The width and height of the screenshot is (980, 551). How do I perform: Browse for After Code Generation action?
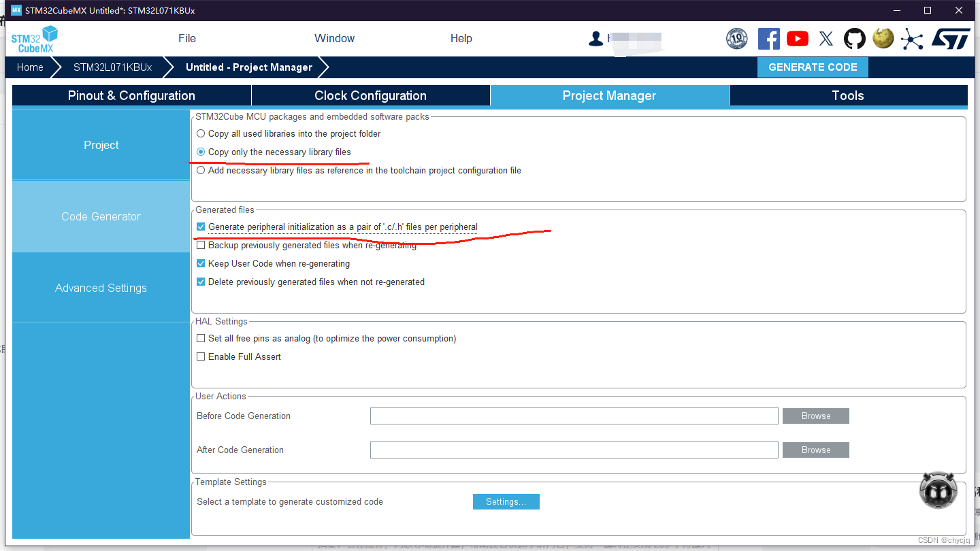816,450
